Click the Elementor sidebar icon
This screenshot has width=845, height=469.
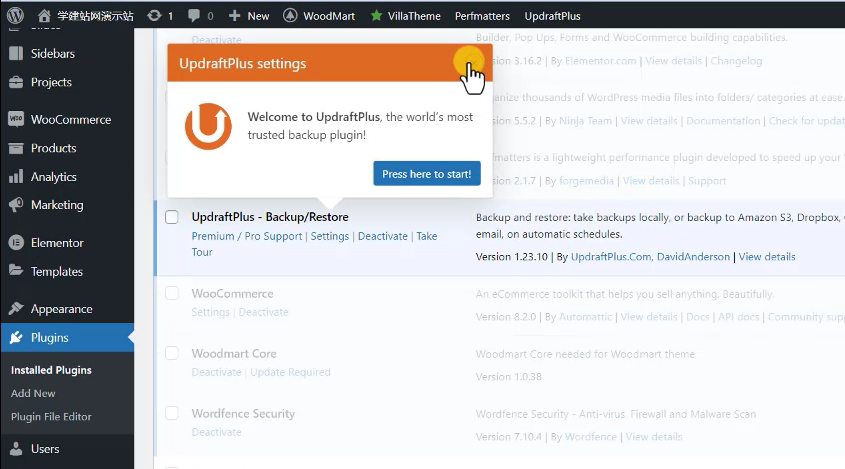[16, 243]
